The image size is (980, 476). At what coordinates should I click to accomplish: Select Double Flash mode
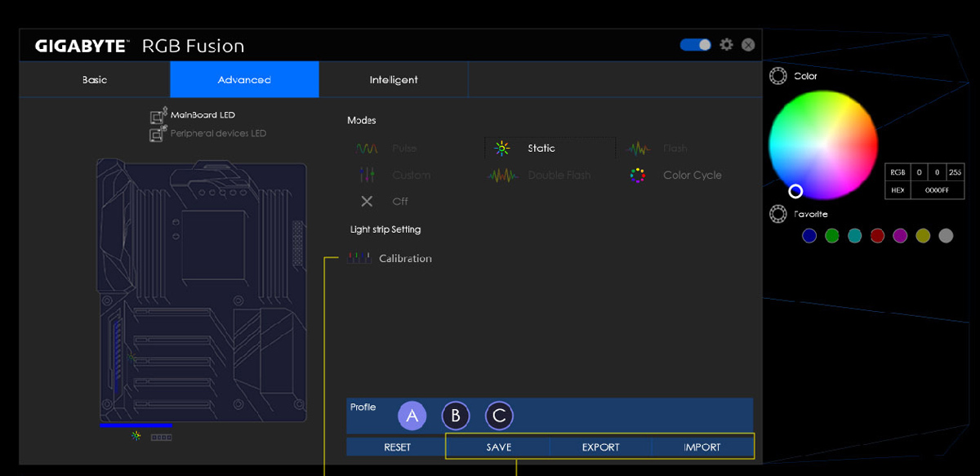pos(559,176)
